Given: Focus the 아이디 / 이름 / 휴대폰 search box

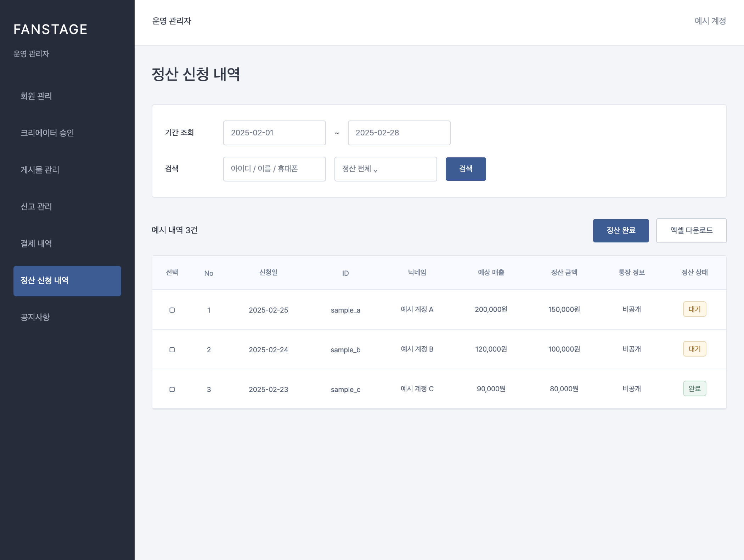Looking at the screenshot, I should (x=274, y=169).
